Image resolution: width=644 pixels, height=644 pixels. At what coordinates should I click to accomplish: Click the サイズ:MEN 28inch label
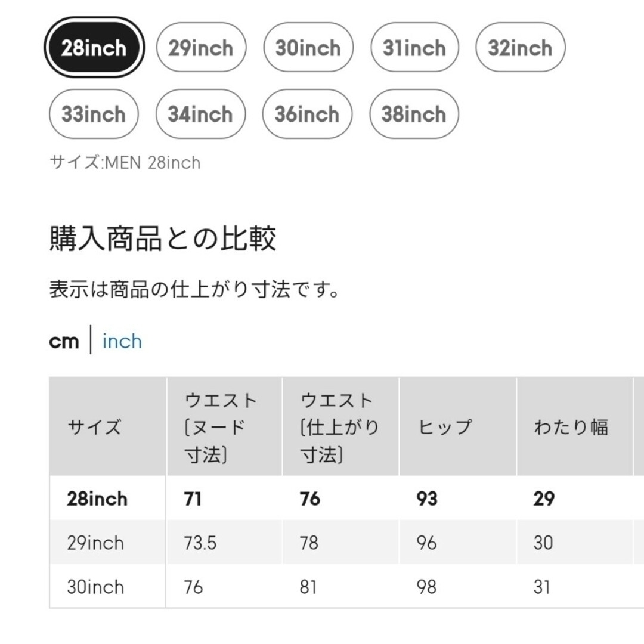pos(125,163)
